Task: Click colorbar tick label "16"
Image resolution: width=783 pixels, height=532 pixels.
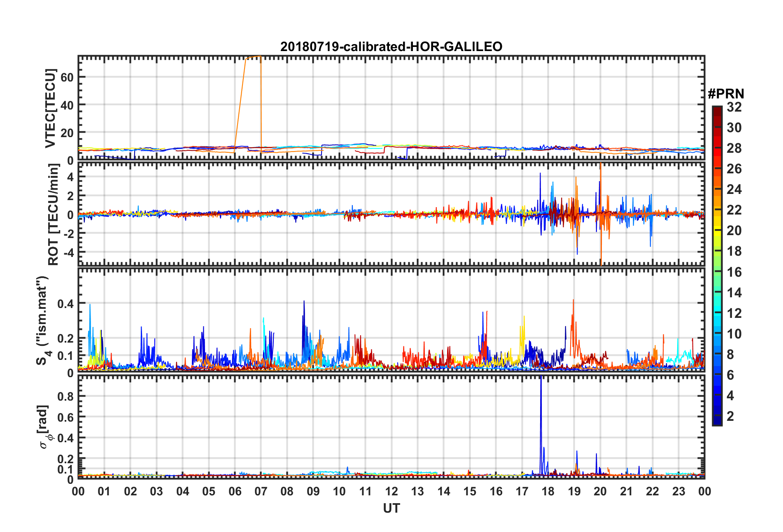Action: coord(734,272)
